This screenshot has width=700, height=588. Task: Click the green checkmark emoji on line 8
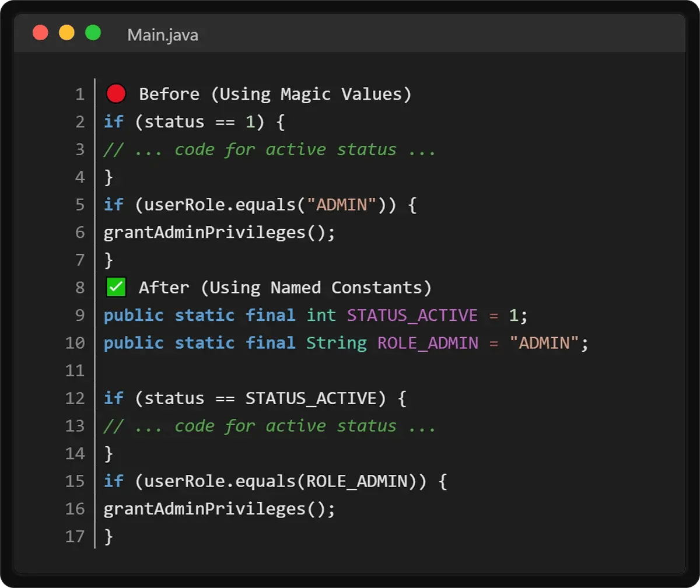[116, 287]
